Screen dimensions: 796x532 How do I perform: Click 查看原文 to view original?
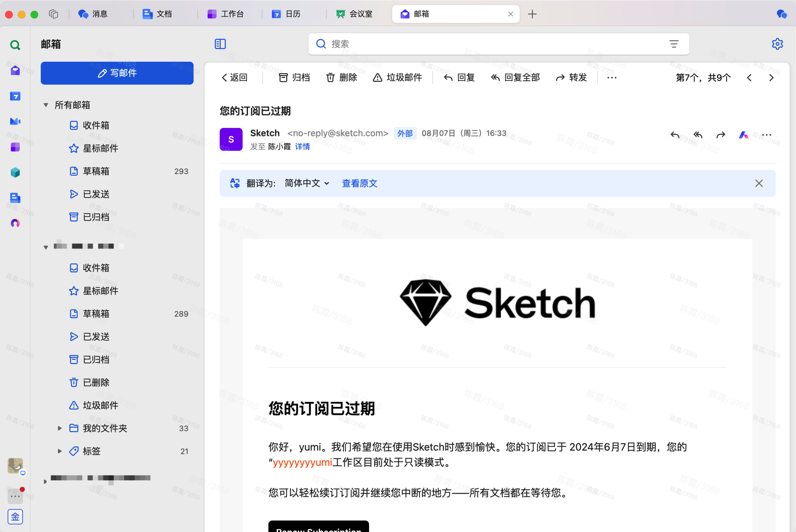[x=360, y=183]
